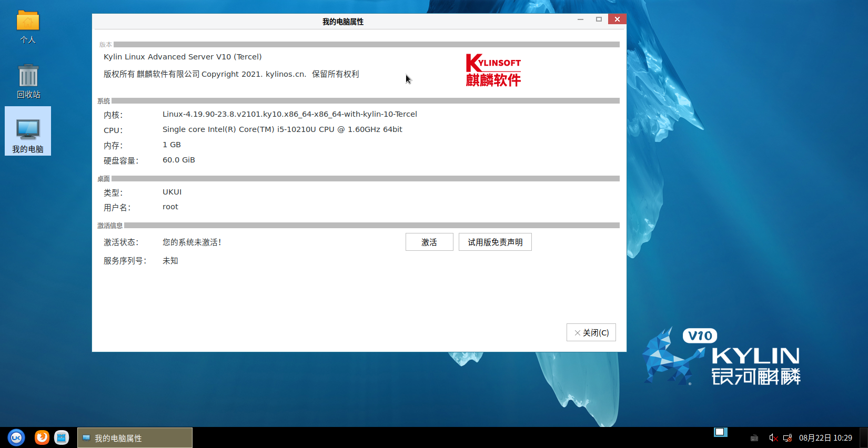Viewport: 868px width, 448px height.
Task: Click the 激活 button
Action: tap(429, 242)
